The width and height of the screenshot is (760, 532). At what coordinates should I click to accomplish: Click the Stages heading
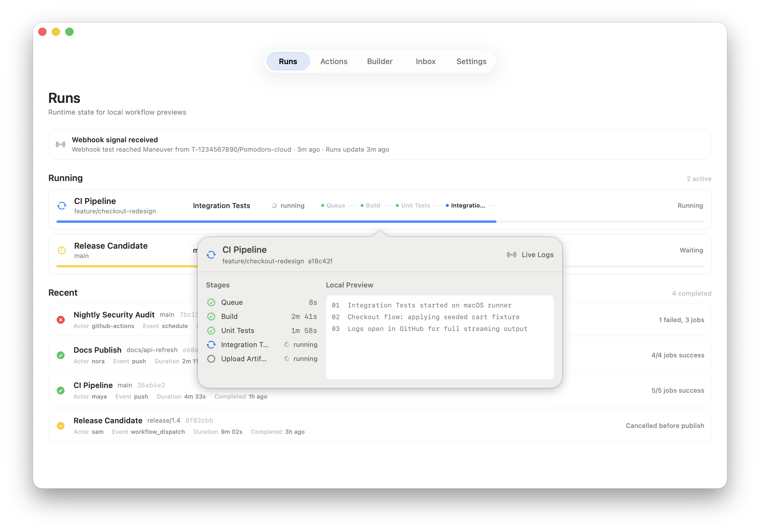click(x=217, y=285)
